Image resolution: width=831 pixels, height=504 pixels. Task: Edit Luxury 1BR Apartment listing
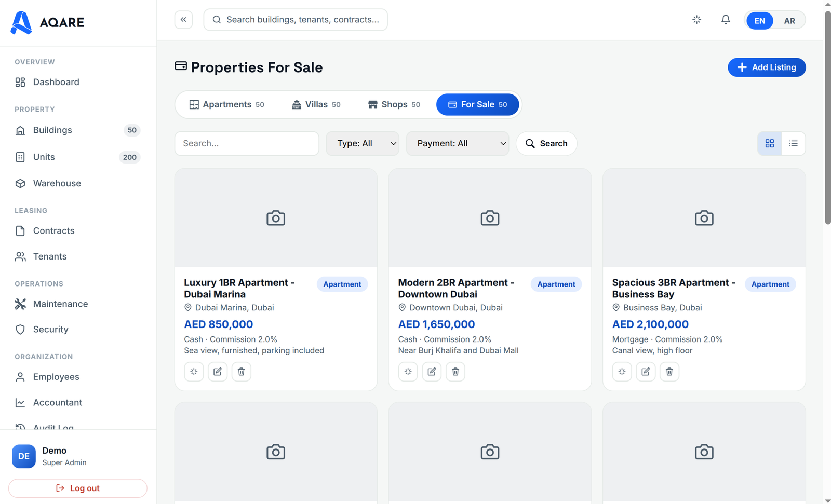tap(218, 372)
